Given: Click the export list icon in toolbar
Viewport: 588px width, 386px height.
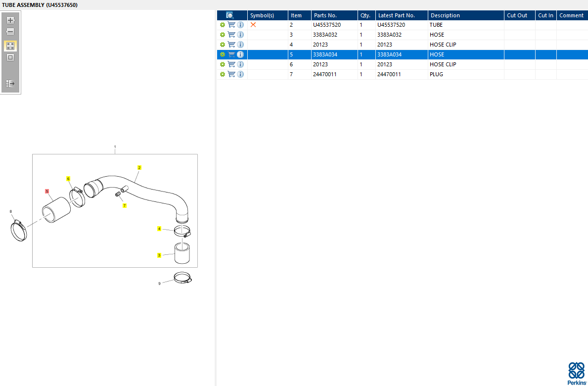Looking at the screenshot, I should (10, 83).
